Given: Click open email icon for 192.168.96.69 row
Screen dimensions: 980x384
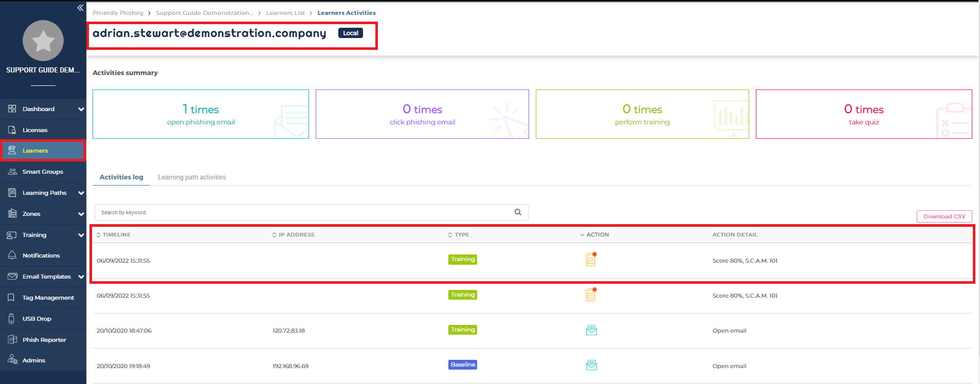Looking at the screenshot, I should [x=591, y=365].
